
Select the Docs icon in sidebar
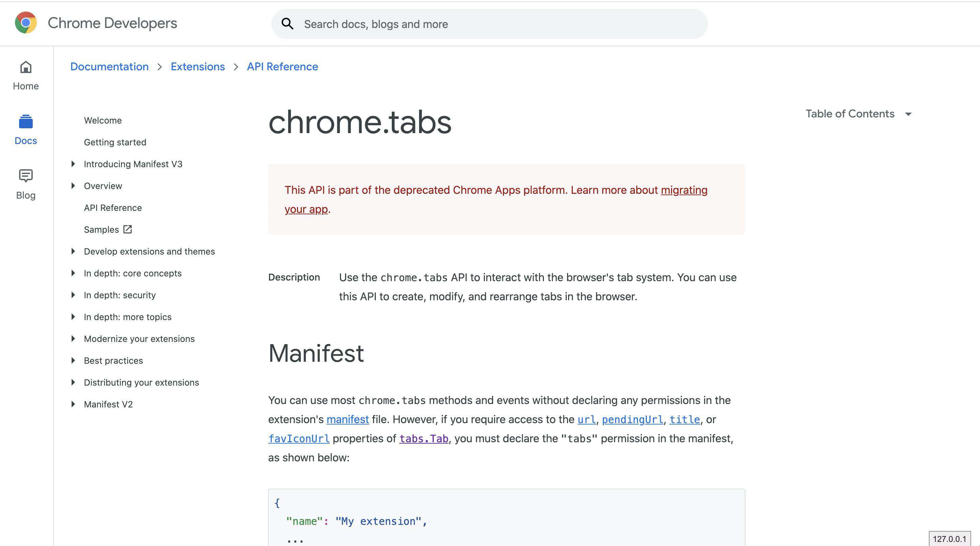click(x=26, y=122)
